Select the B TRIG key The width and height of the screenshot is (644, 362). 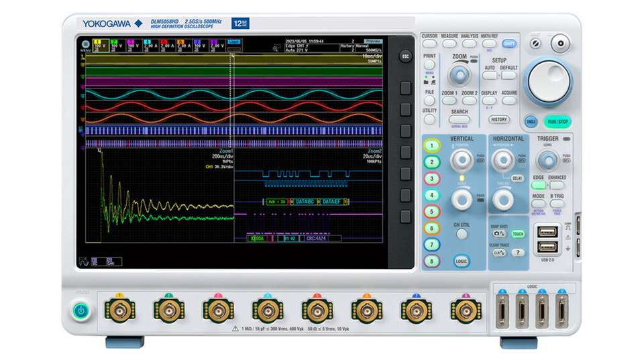pyautogui.click(x=557, y=204)
